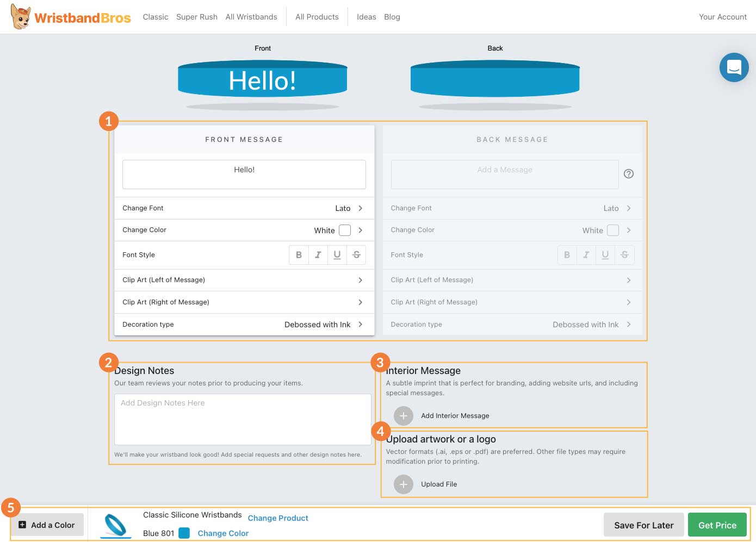
Task: Click the green Get Price button
Action: click(717, 525)
